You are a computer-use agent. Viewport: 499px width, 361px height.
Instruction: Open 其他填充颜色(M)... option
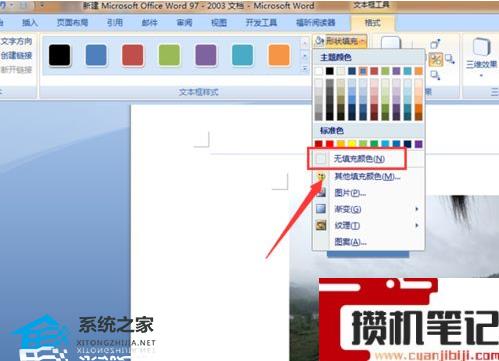(369, 176)
